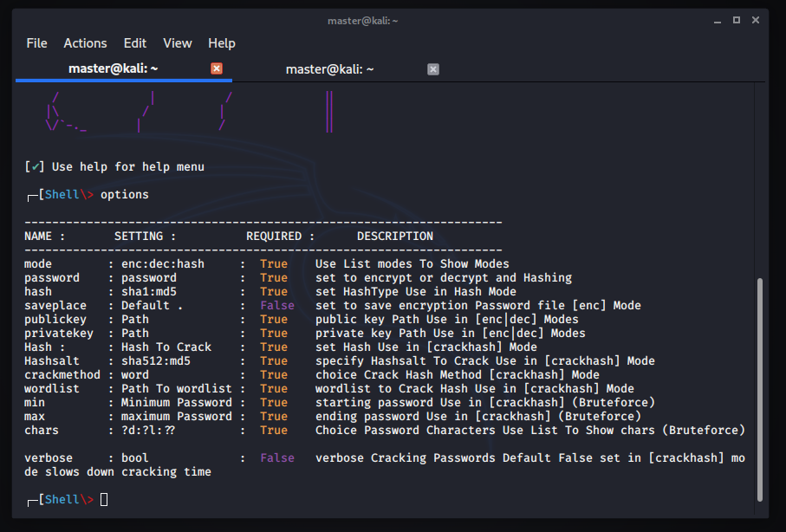Close the terminal window
The height and width of the screenshot is (532, 786).
click(756, 20)
